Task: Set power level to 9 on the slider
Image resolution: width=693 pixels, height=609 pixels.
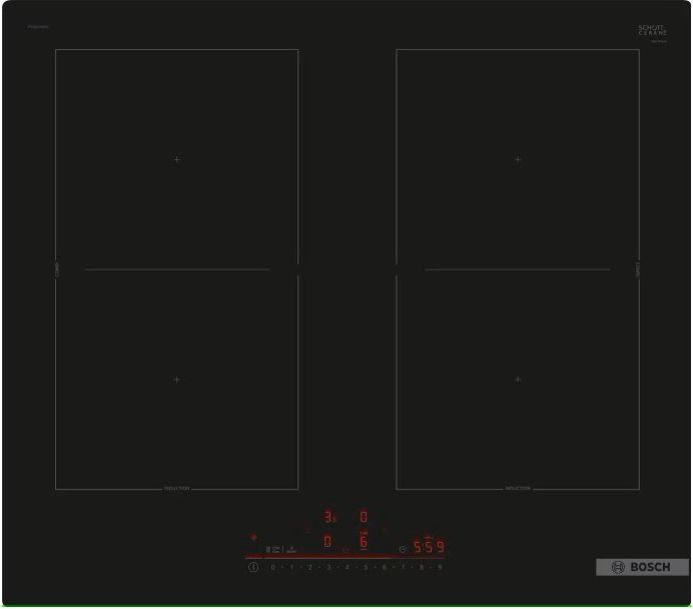Action: click(439, 567)
